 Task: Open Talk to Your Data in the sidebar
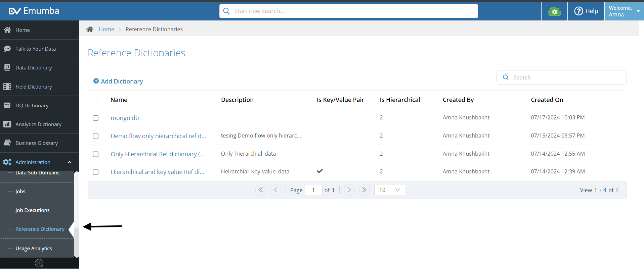point(40,49)
